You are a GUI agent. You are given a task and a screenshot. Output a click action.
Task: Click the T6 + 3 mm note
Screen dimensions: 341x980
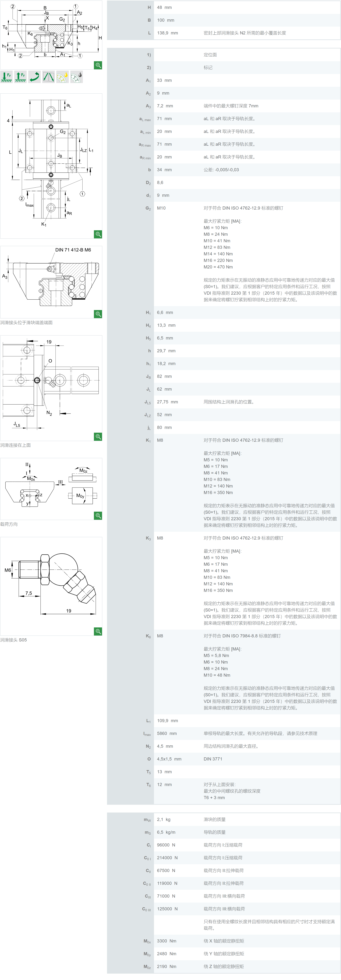214,798
